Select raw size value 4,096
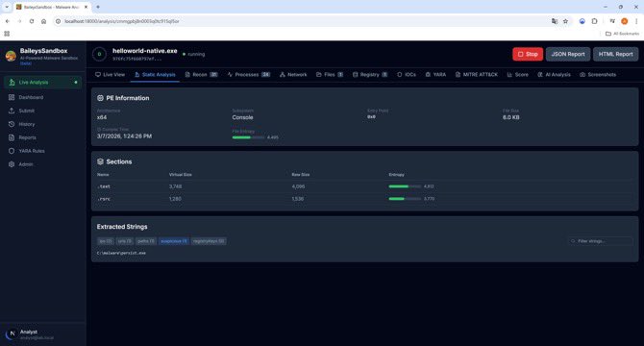 (x=298, y=186)
